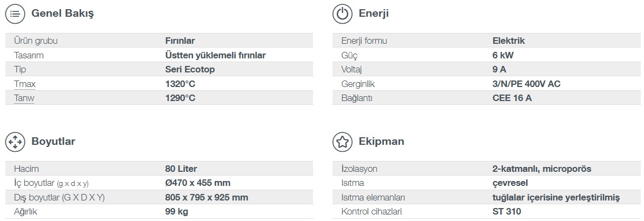Click the ST 310 control device value
Viewport: 644px width, 221px height.
[x=507, y=212]
